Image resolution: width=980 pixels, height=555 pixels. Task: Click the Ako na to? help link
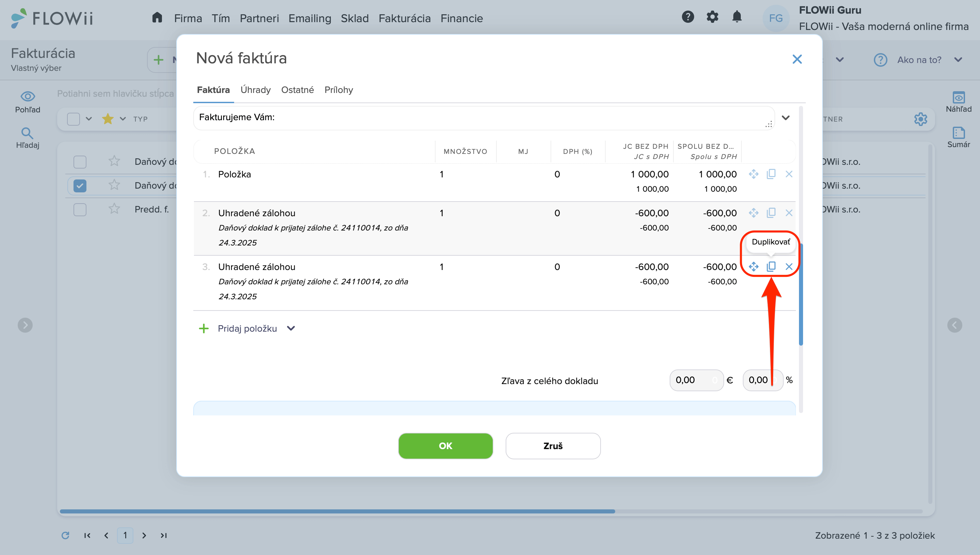[919, 60]
